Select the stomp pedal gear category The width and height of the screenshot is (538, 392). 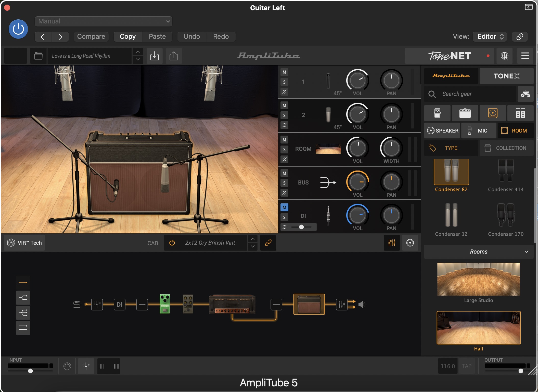coord(437,113)
